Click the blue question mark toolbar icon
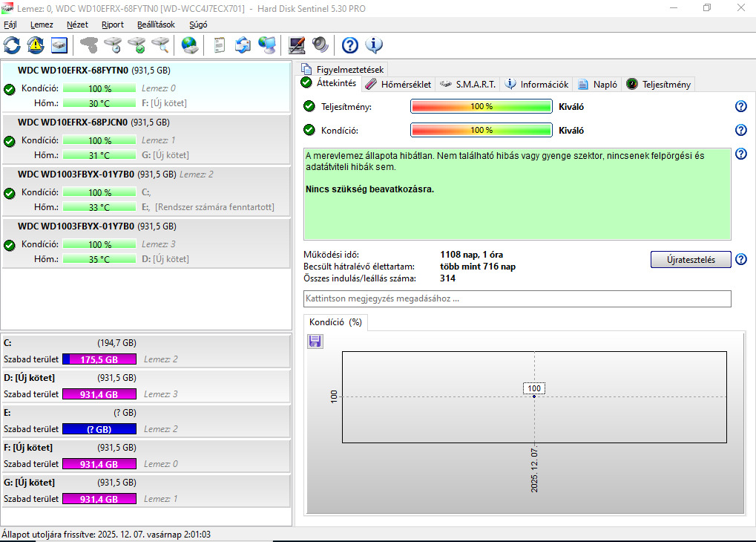The height and width of the screenshot is (542, 756). pos(350,45)
